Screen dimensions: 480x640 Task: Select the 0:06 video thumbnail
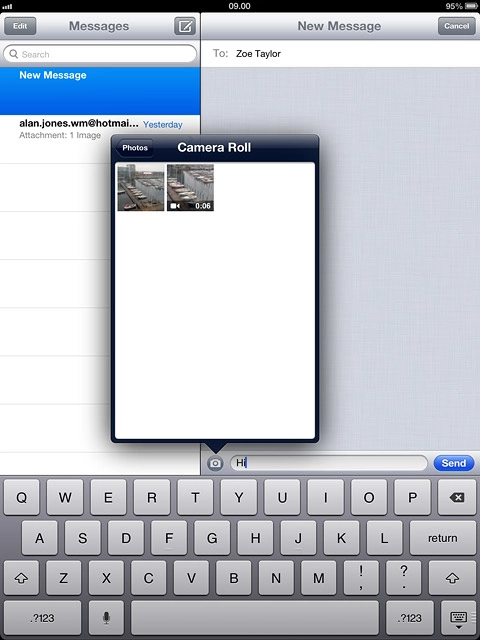[190, 187]
